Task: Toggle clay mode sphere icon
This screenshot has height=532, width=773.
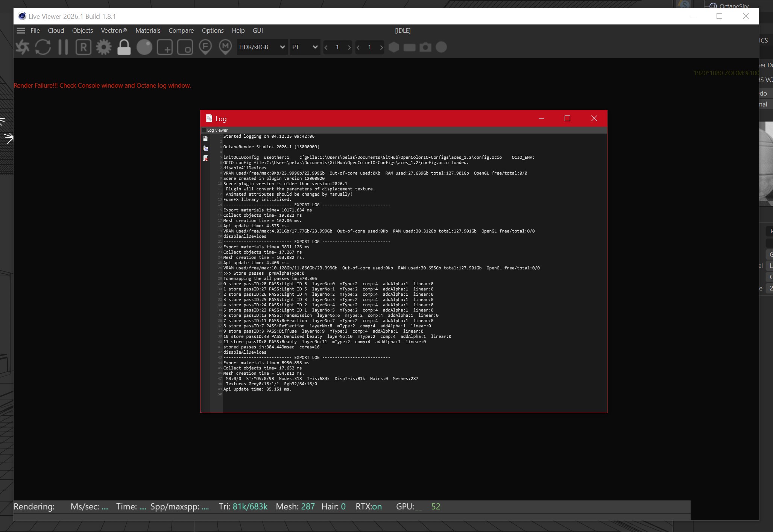Action: (144, 47)
